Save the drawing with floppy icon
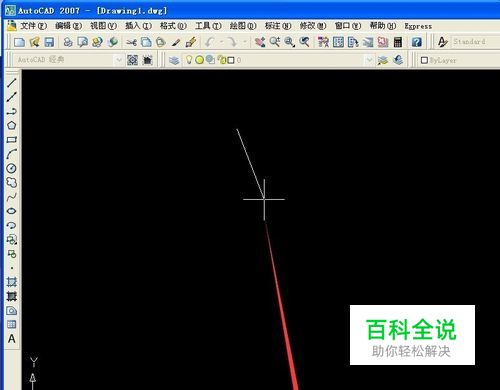 coord(49,42)
